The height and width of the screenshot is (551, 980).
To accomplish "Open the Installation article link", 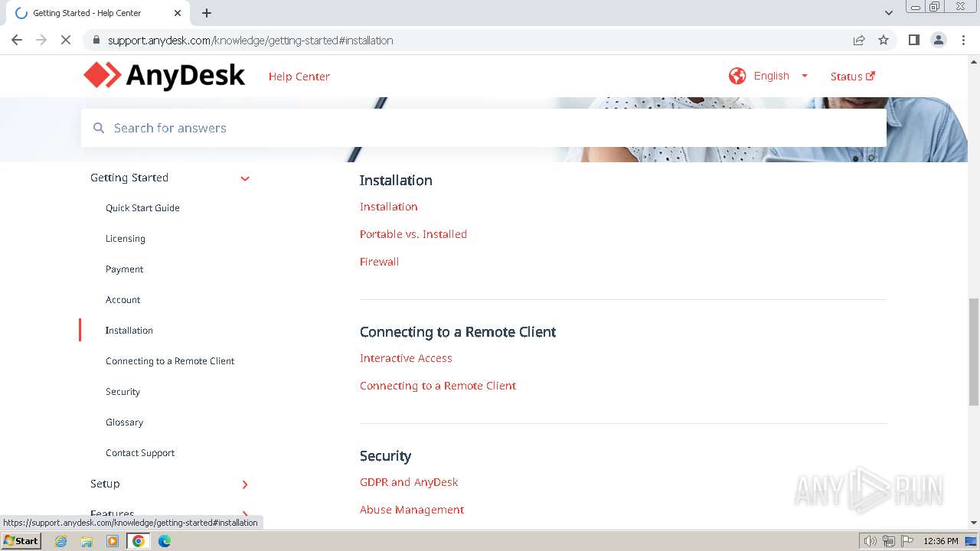I will (x=389, y=207).
